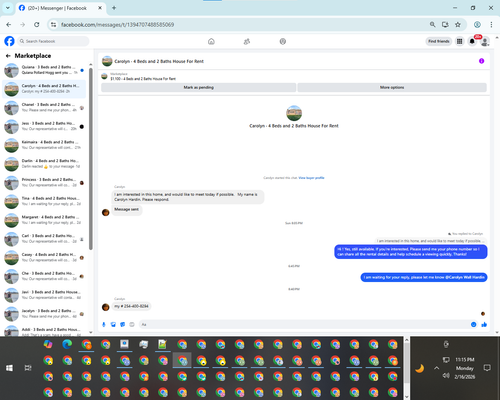The width and height of the screenshot is (500, 400).
Task: Close the Messenger tab
Action: pyautogui.click(x=100, y=8)
